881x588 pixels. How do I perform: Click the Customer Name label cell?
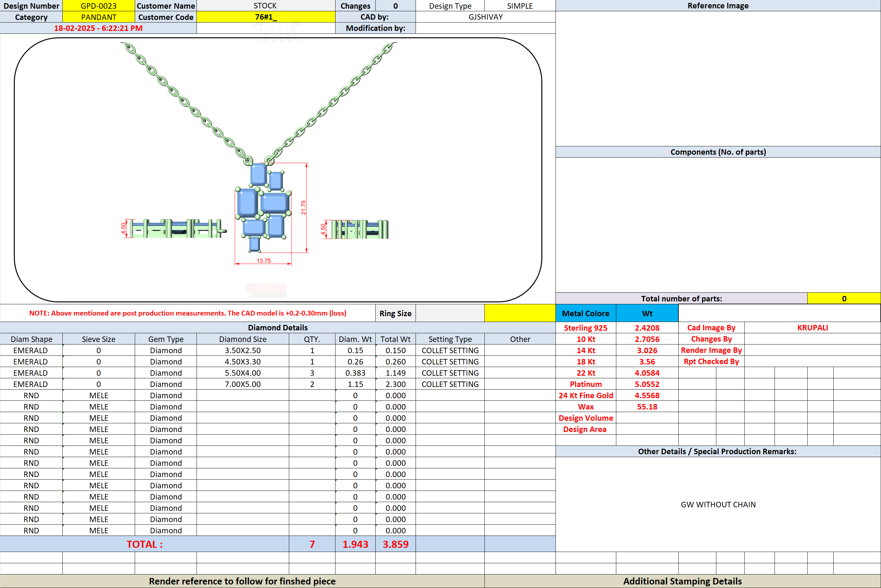click(166, 5)
